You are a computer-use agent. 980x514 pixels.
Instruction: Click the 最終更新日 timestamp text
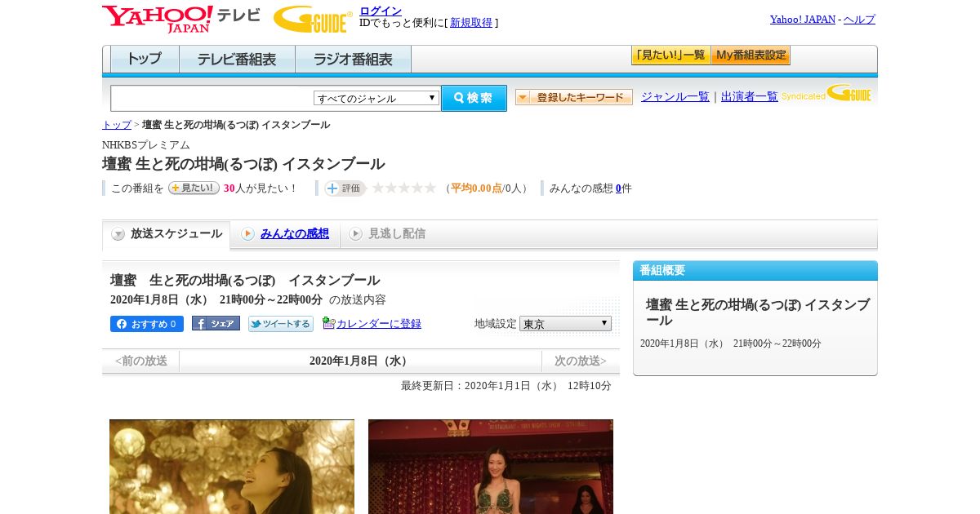(x=506, y=386)
